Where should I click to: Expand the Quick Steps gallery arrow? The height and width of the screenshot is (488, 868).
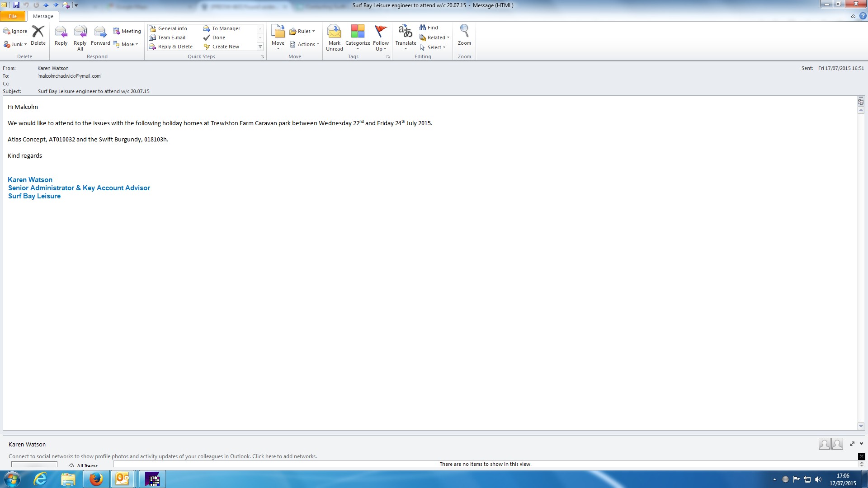(260, 47)
